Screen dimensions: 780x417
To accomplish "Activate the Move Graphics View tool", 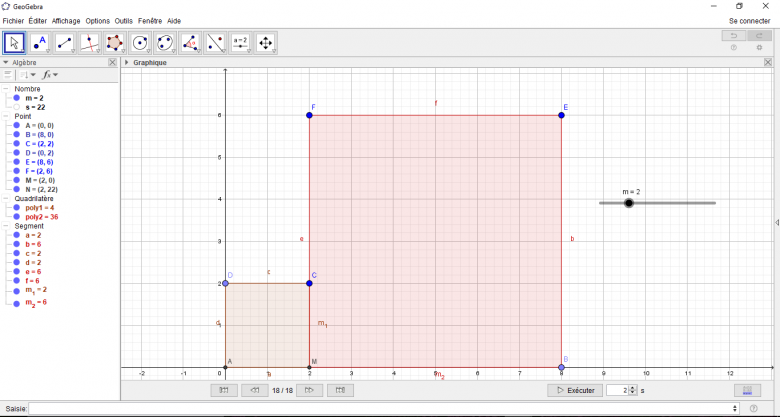I will 265,43.
